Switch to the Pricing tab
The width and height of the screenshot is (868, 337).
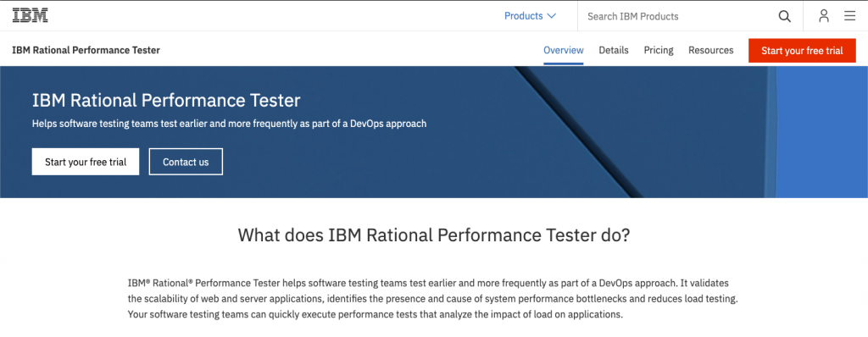click(658, 50)
